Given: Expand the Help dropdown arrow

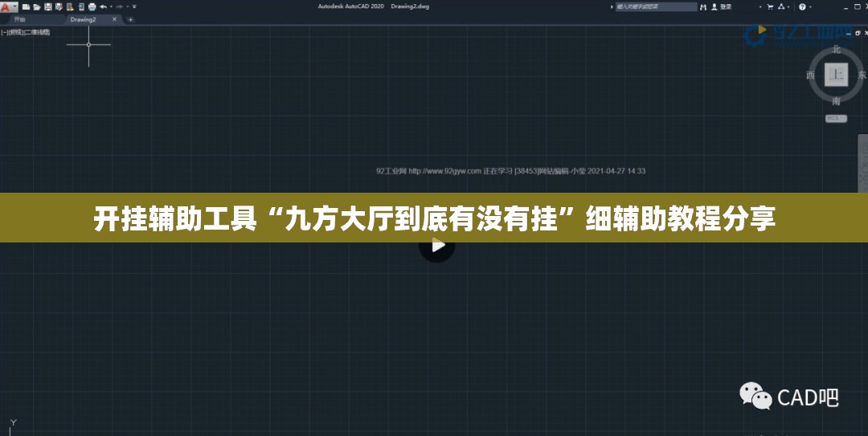Looking at the screenshot, I should [x=810, y=7].
